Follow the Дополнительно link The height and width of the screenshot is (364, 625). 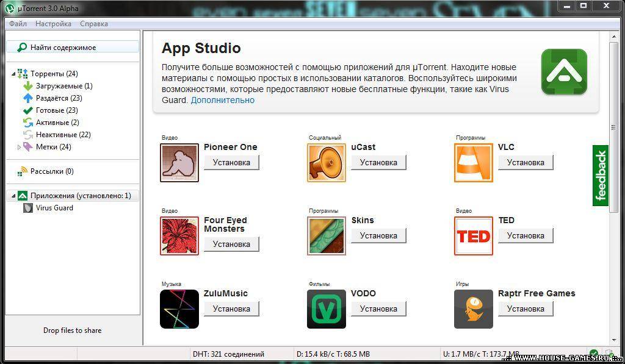tap(222, 101)
